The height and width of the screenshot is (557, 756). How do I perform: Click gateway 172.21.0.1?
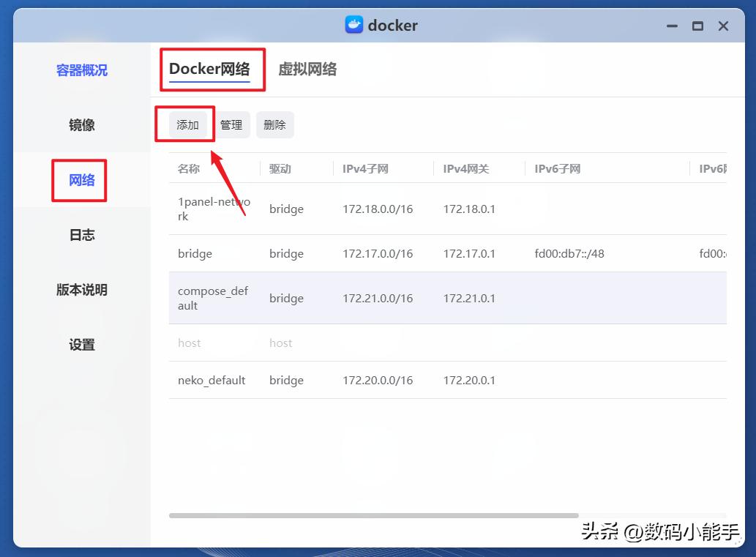pos(469,298)
